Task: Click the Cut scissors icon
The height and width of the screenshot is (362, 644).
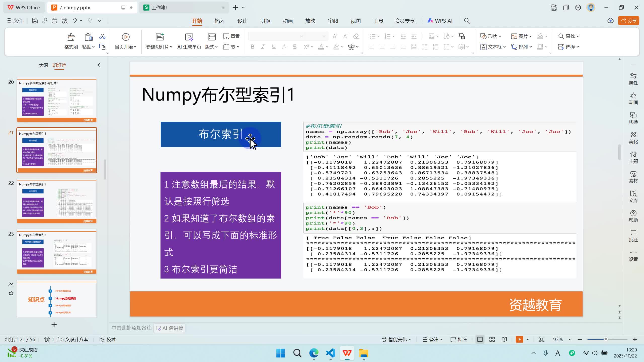Action: click(102, 36)
